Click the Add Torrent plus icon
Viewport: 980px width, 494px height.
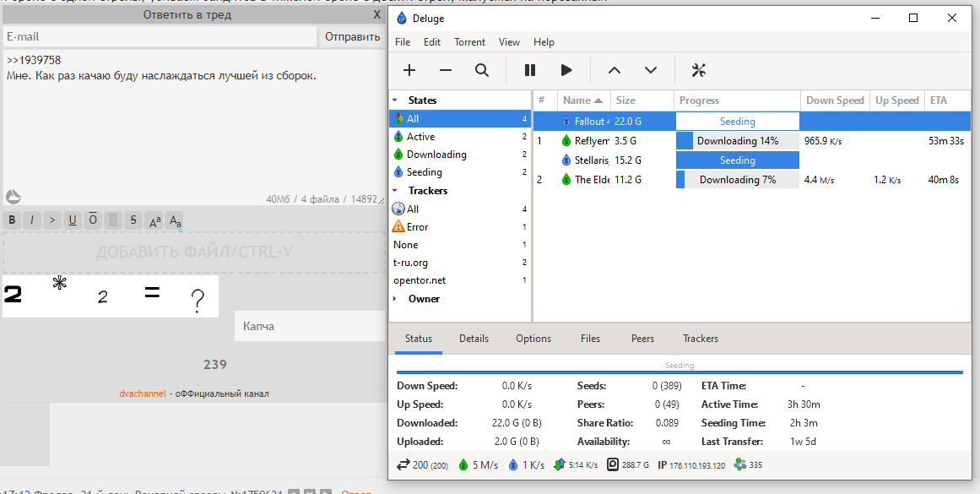click(409, 70)
